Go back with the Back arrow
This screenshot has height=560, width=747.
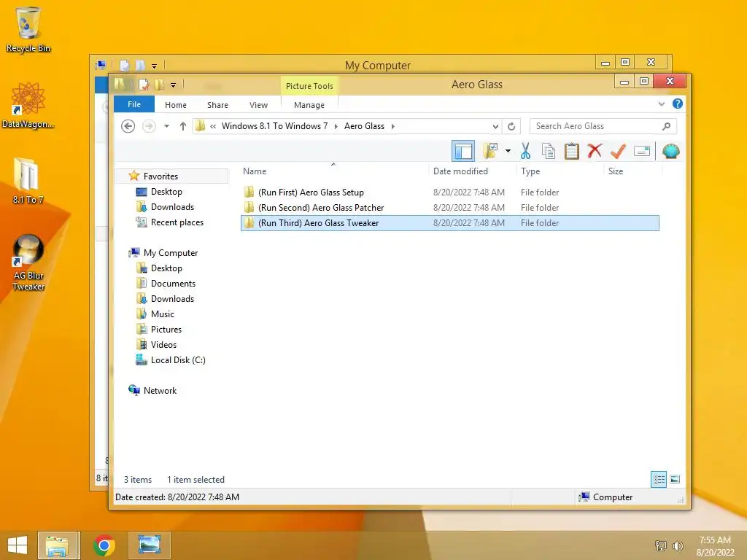tap(128, 126)
